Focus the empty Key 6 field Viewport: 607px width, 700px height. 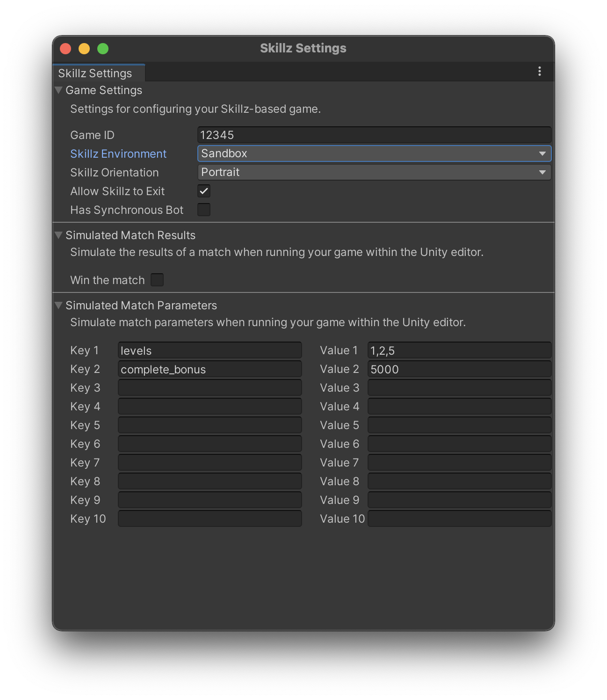[210, 444]
